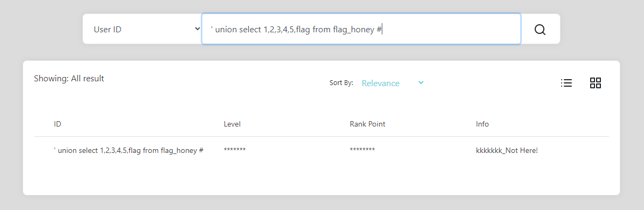The width and height of the screenshot is (644, 210).
Task: Click the Rank Point column header
Action: (x=368, y=124)
